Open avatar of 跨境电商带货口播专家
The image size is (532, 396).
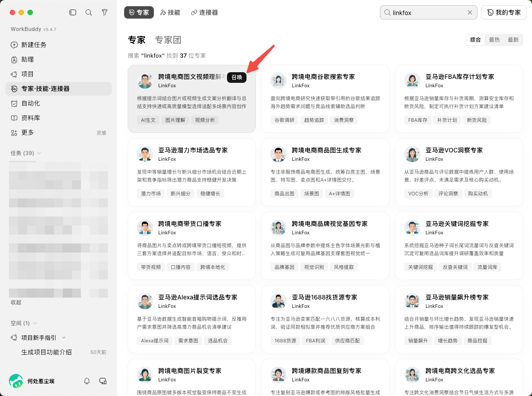point(145,228)
